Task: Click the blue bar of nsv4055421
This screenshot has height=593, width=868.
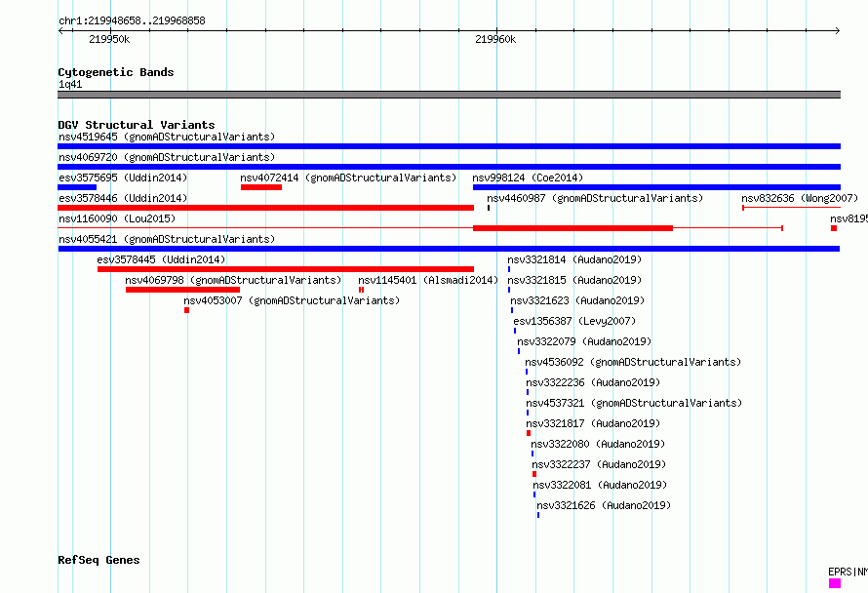Action: (x=449, y=249)
